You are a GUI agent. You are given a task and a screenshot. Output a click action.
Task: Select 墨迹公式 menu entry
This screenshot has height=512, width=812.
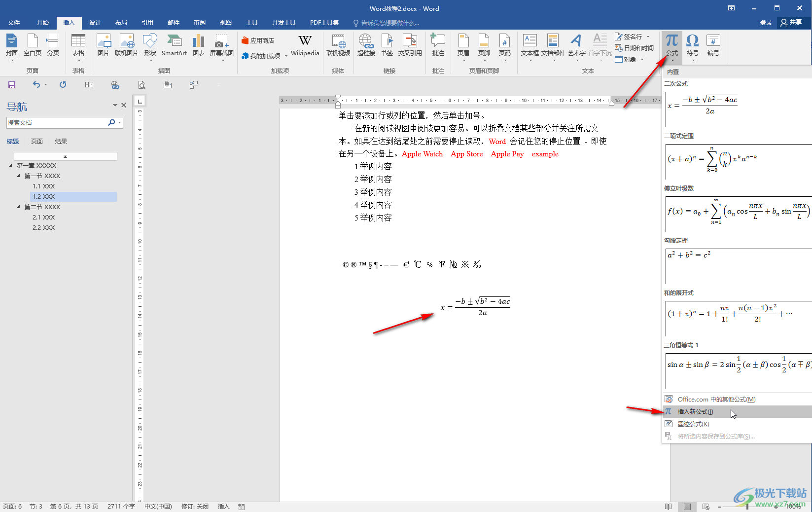[693, 424]
